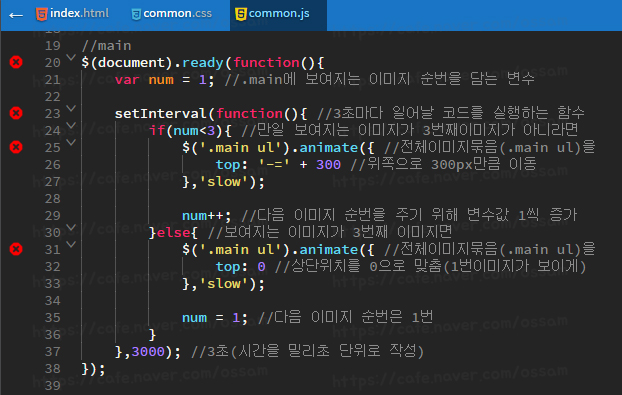Screen dimensions: 622x395
Task: Click the JS icon on common.js tab
Action: pos(240,14)
